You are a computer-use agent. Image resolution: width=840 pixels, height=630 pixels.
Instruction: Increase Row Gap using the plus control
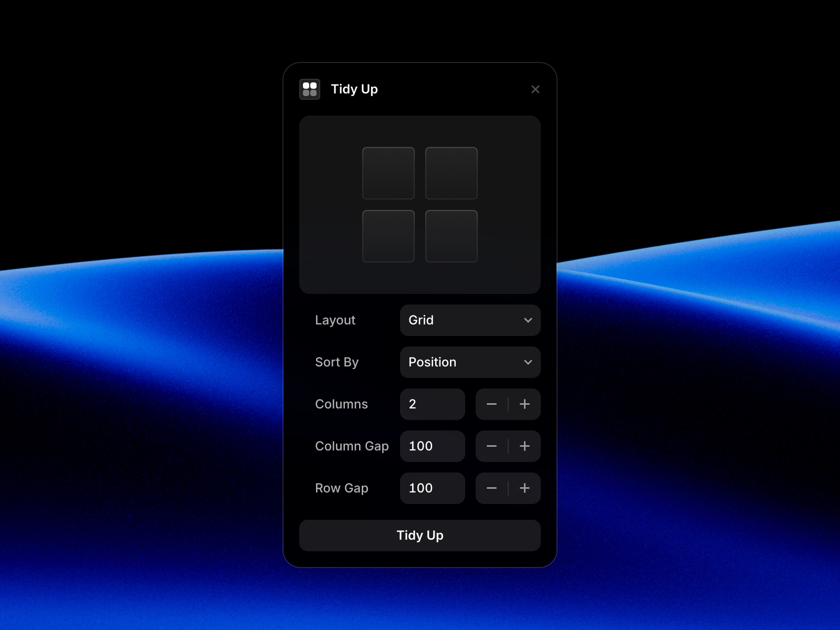(x=524, y=488)
